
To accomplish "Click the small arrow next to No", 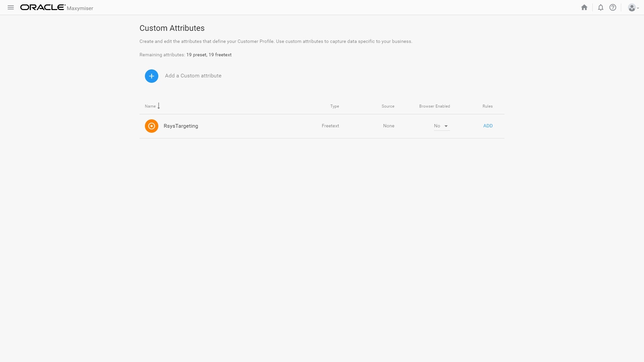I will (446, 126).
